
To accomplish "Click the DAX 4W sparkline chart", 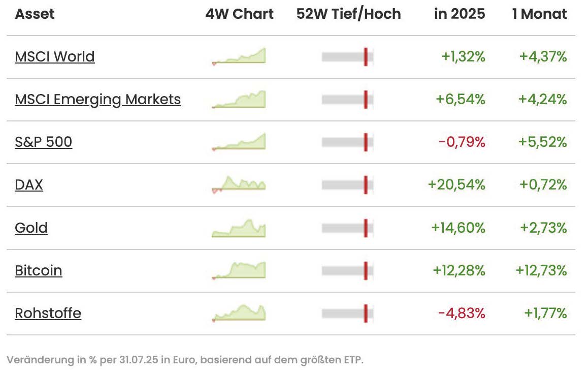I will point(239,184).
